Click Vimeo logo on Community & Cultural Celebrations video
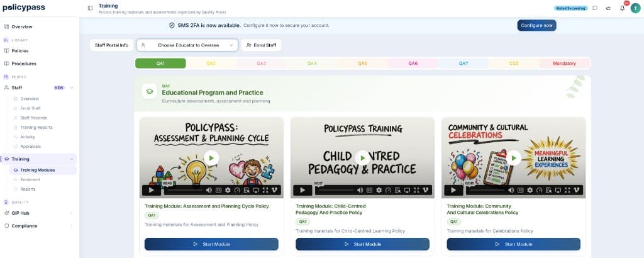Viewport: 644px width, 258px height. click(x=577, y=190)
